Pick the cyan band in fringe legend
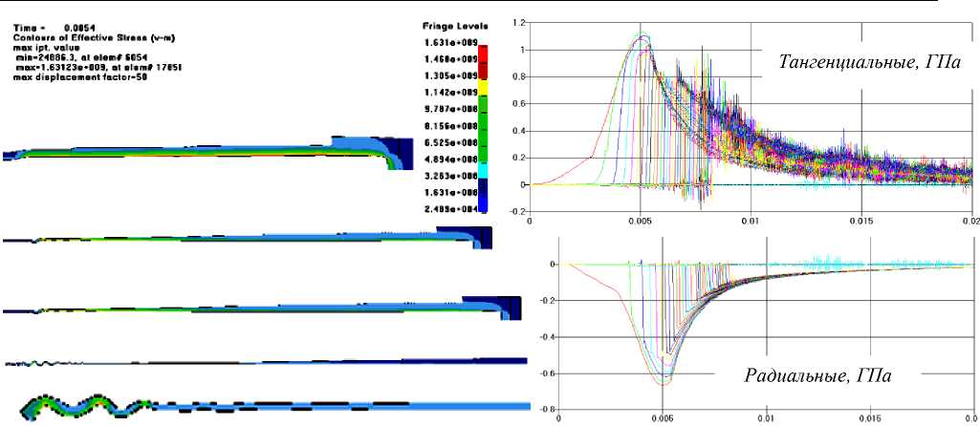 (484, 170)
